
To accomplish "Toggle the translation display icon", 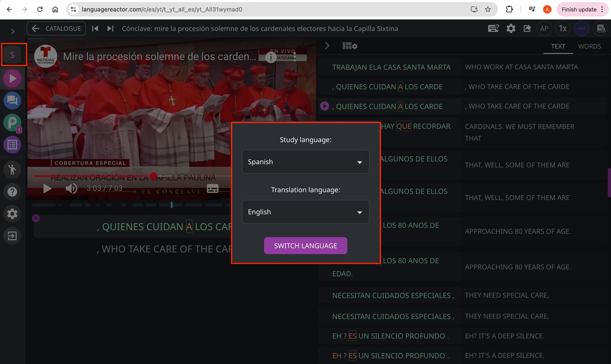I will point(601,29).
